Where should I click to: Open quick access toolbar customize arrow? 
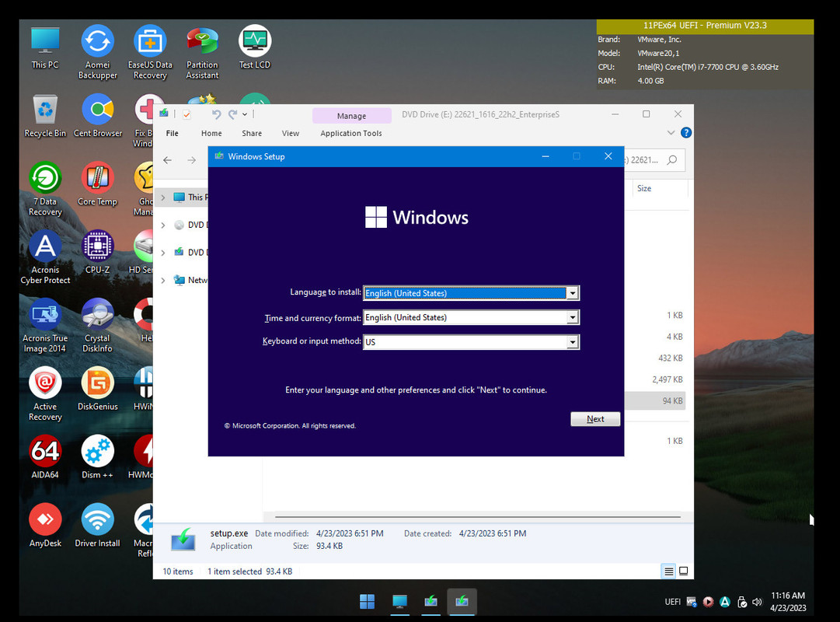244,114
